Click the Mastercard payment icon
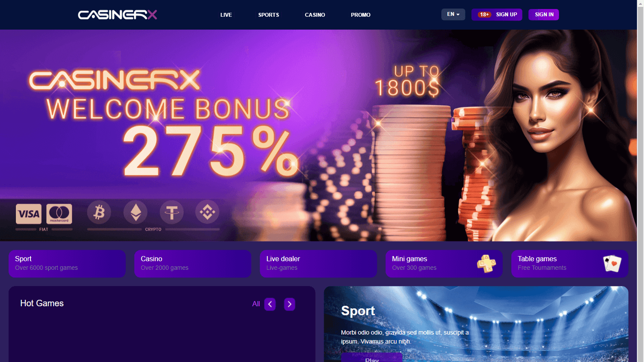 [59, 214]
